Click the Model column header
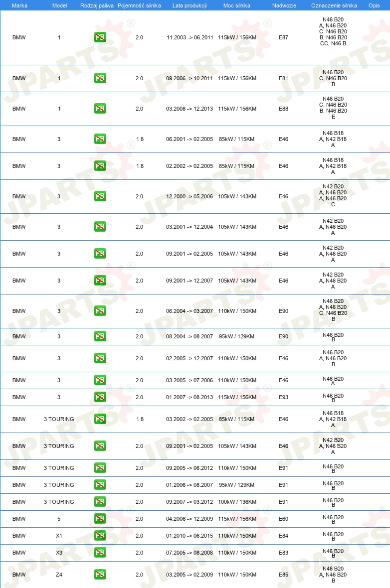This screenshot has height=588, width=390. click(59, 5)
